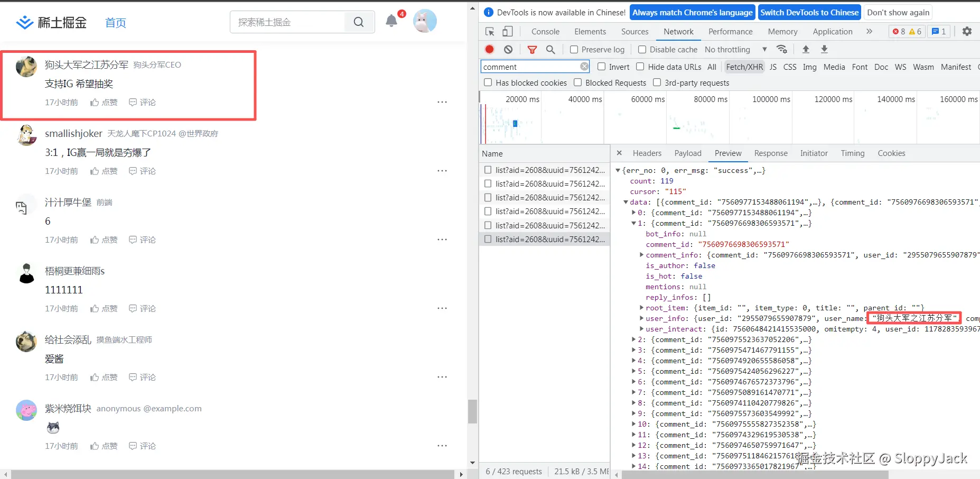Image resolution: width=980 pixels, height=479 pixels.
Task: Stop recording network log with red button
Action: (x=489, y=49)
